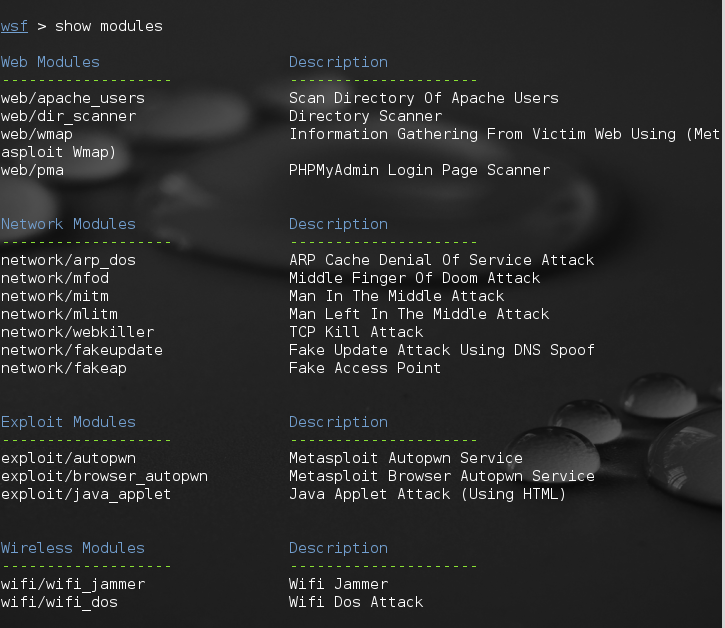Select the 'Wireless Modules' heading
The height and width of the screenshot is (628, 725).
(x=73, y=548)
